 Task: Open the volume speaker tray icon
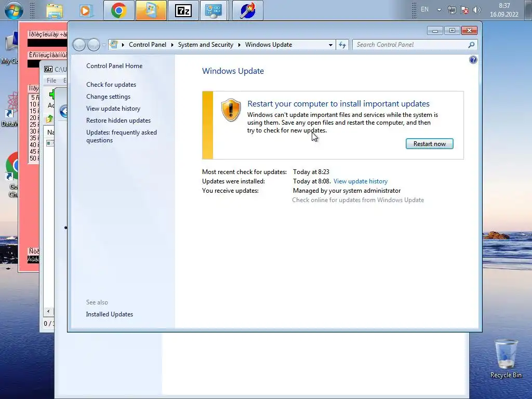point(477,10)
